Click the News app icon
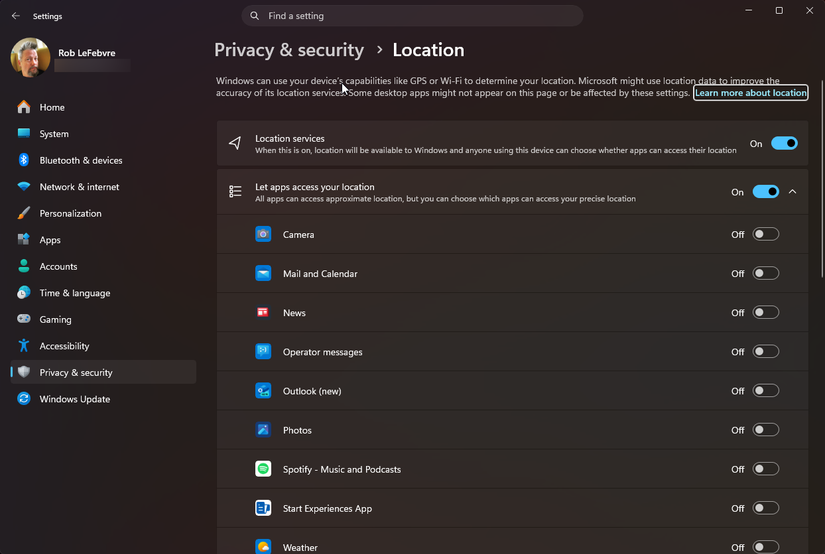Screen dimensions: 825x554 [263, 313]
